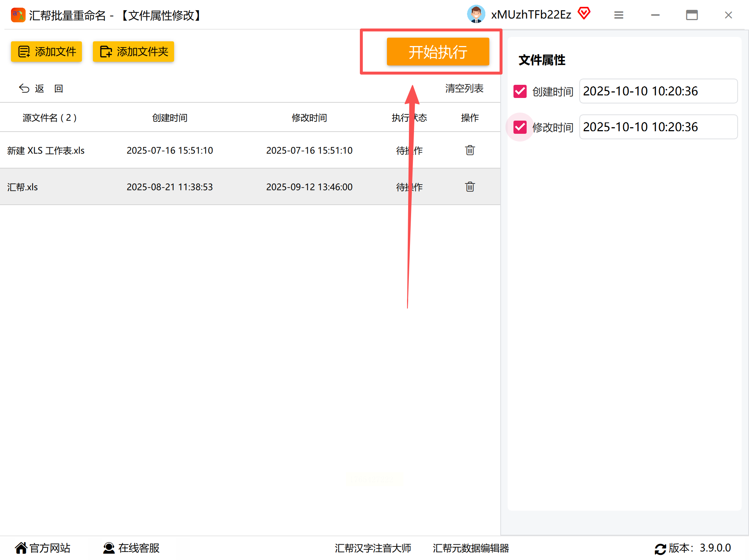This screenshot has height=560, width=749.
Task: Click the 添加文件夹 button
Action: (x=133, y=52)
